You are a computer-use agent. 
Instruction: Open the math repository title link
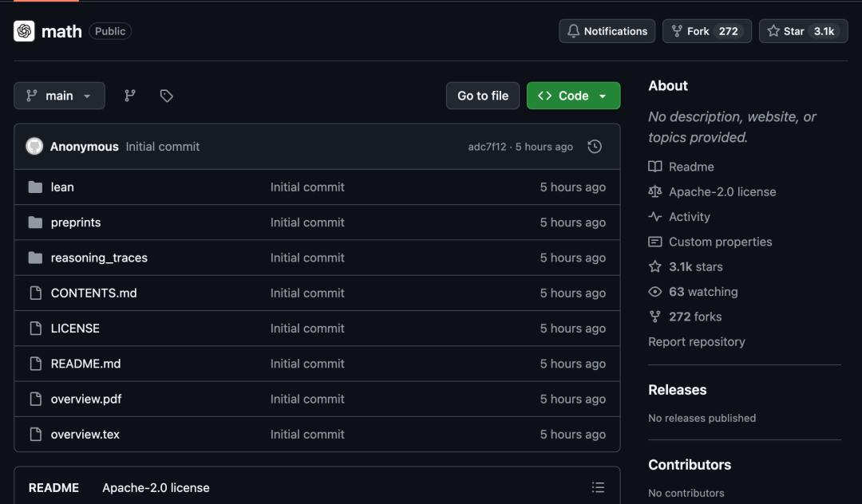pyautogui.click(x=61, y=31)
